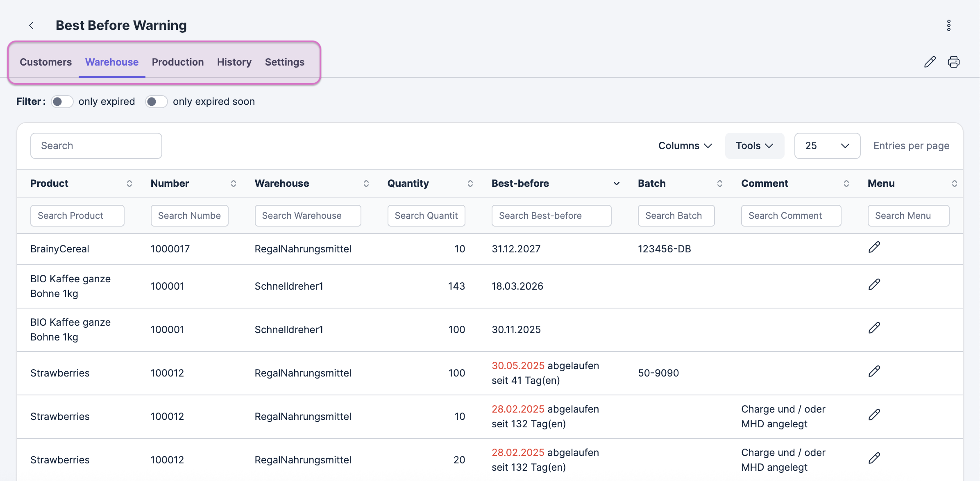This screenshot has height=481, width=980.
Task: Edit the BrainyCereal row entry
Action: pyautogui.click(x=874, y=247)
